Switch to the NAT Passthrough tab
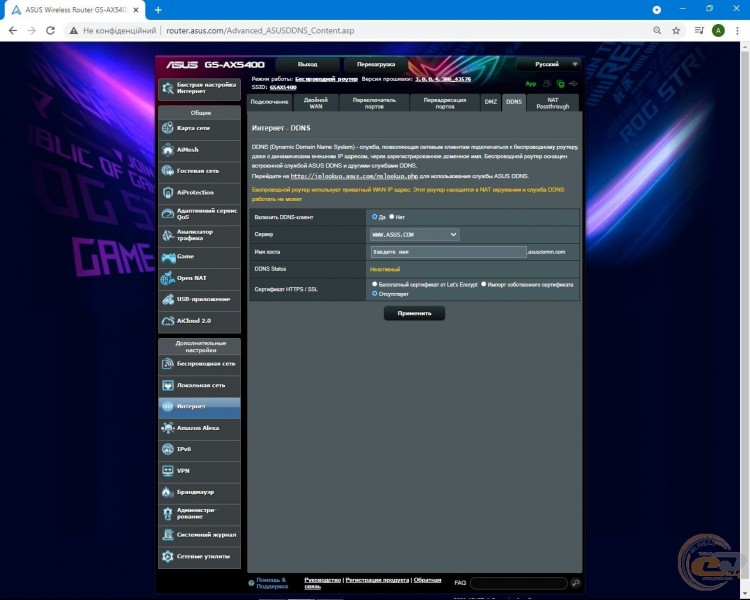750x600 pixels. (552, 102)
